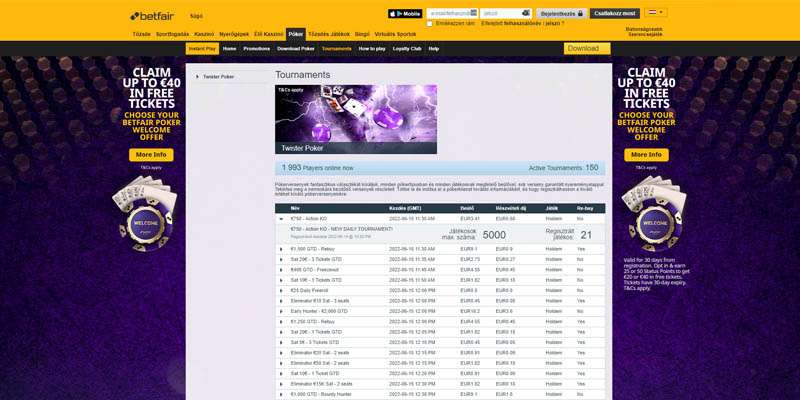Click the Sat 10€ 1 Tickets GTD 11:50 AM row

440,280
